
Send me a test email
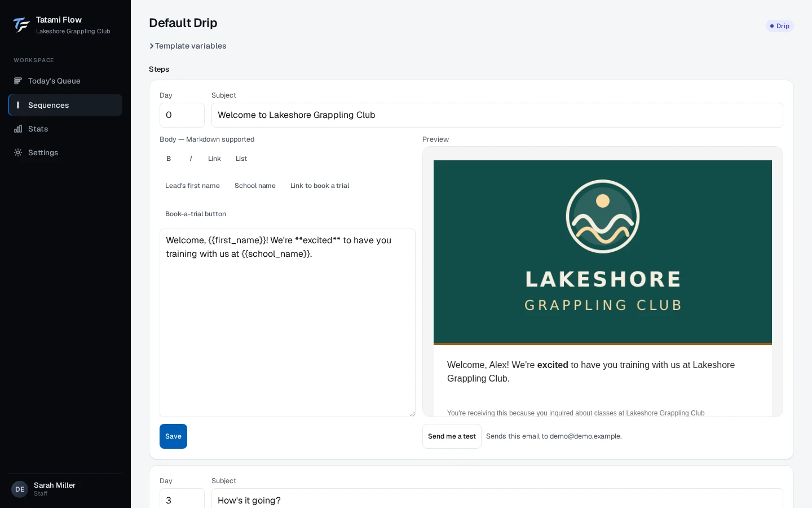click(452, 436)
